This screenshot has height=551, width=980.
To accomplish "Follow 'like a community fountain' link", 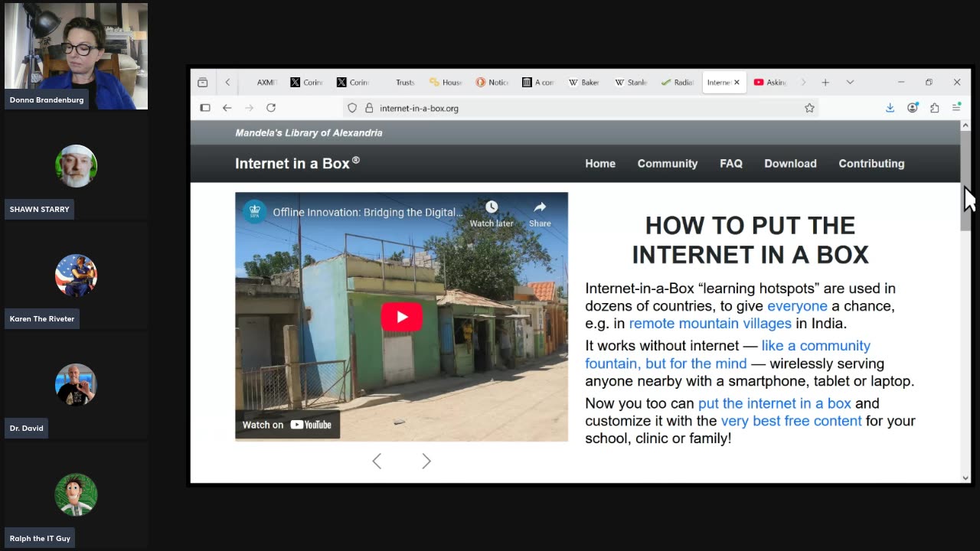I will [x=727, y=354].
